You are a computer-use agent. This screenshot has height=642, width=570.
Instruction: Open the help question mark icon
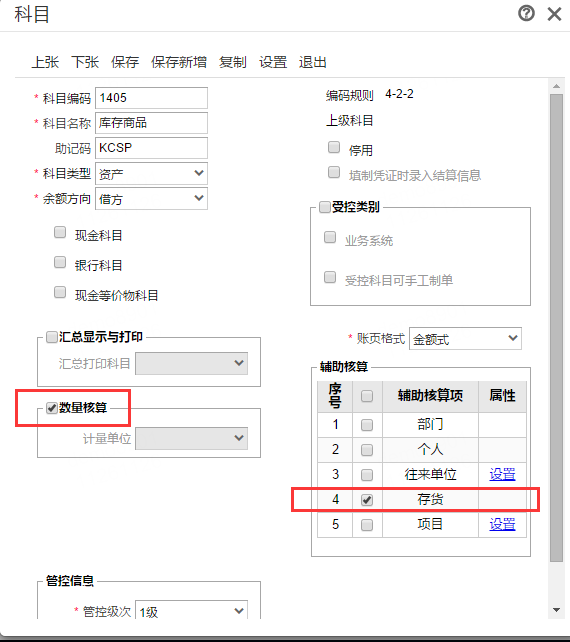pos(526,14)
